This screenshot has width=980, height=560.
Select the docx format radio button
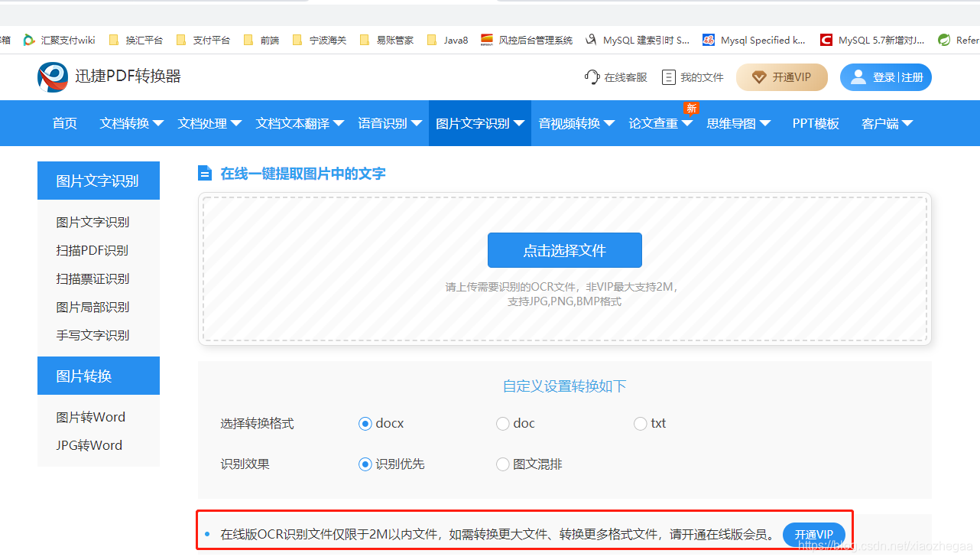point(365,424)
